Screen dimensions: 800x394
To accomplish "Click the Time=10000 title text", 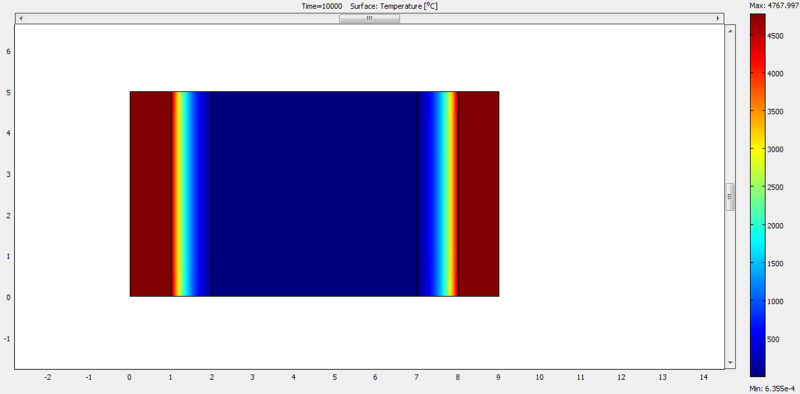I will pyautogui.click(x=321, y=6).
